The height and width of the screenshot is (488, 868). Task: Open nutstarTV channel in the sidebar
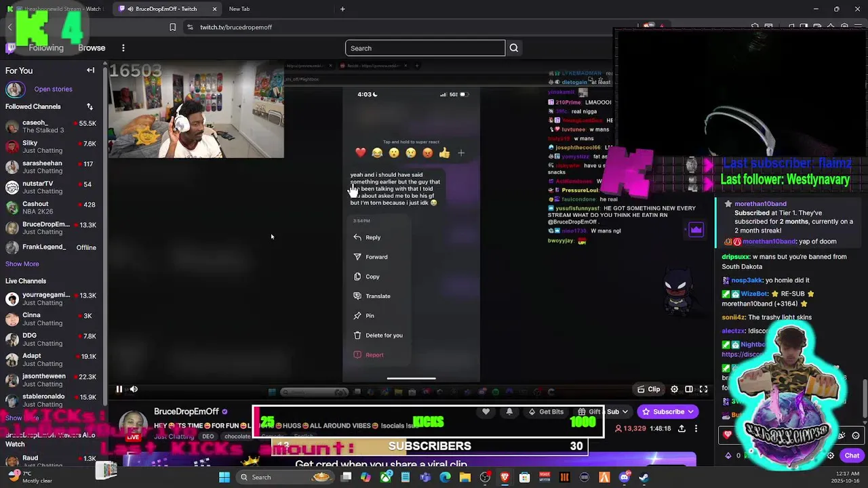coord(51,188)
